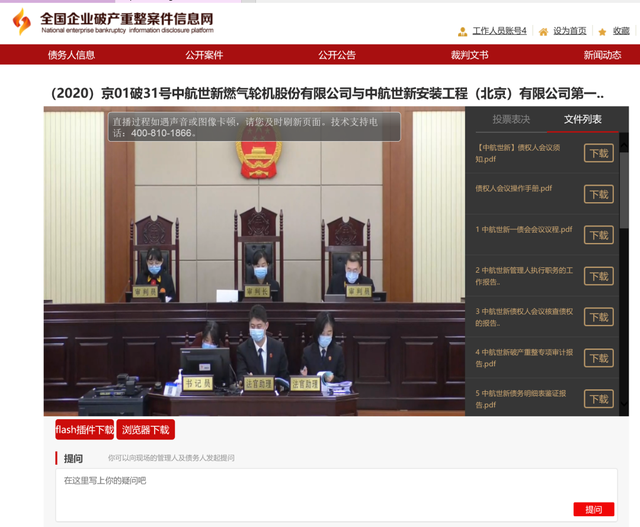
Task: Click file name 债权人会议操作手册.pdf
Action: (x=513, y=188)
